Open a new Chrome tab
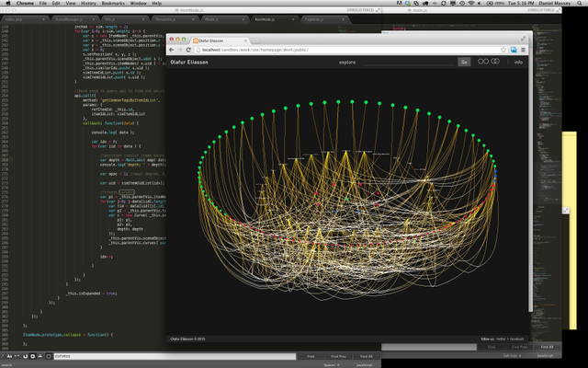The height and width of the screenshot is (368, 588). pos(257,40)
